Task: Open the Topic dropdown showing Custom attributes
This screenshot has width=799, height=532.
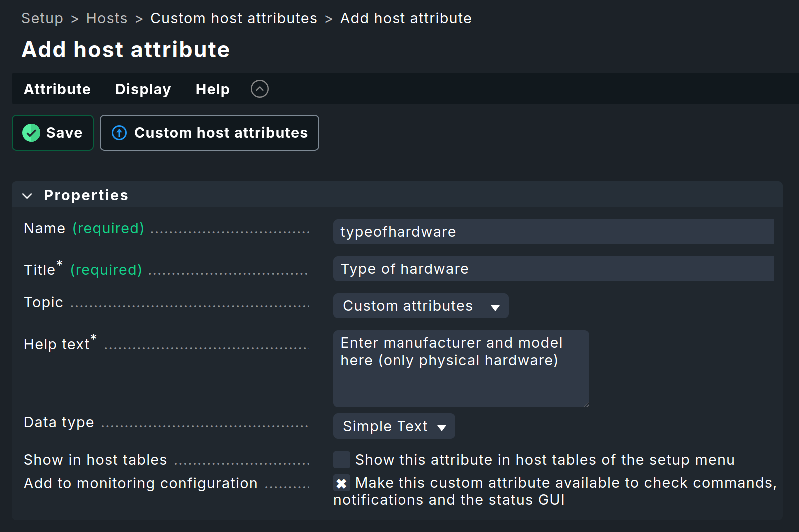Action: (x=420, y=306)
